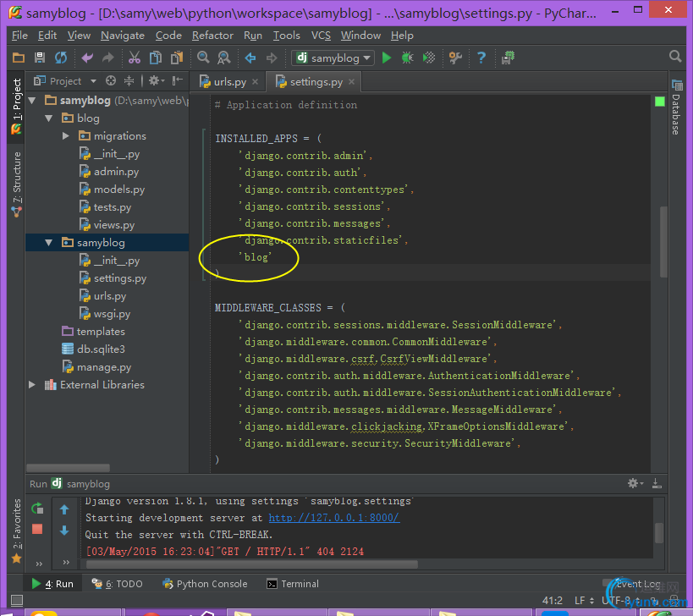The image size is (693, 616).
Task: Rerun samyblog in Run panel
Action: (37, 509)
